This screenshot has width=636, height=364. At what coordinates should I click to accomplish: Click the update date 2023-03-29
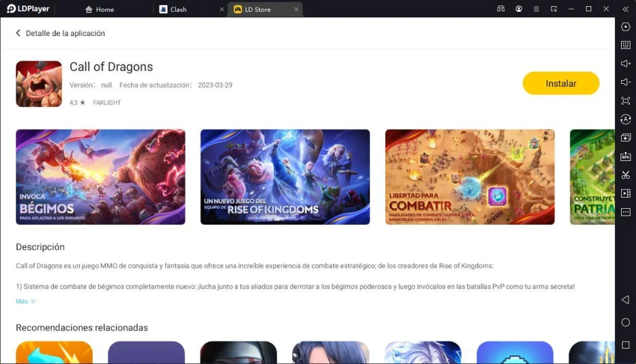pyautogui.click(x=215, y=85)
